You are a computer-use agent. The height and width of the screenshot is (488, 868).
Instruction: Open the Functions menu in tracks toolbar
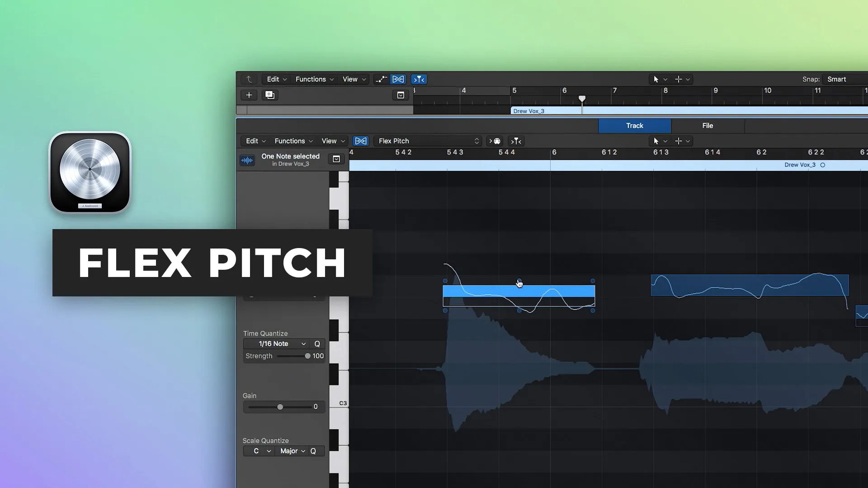[x=314, y=79]
